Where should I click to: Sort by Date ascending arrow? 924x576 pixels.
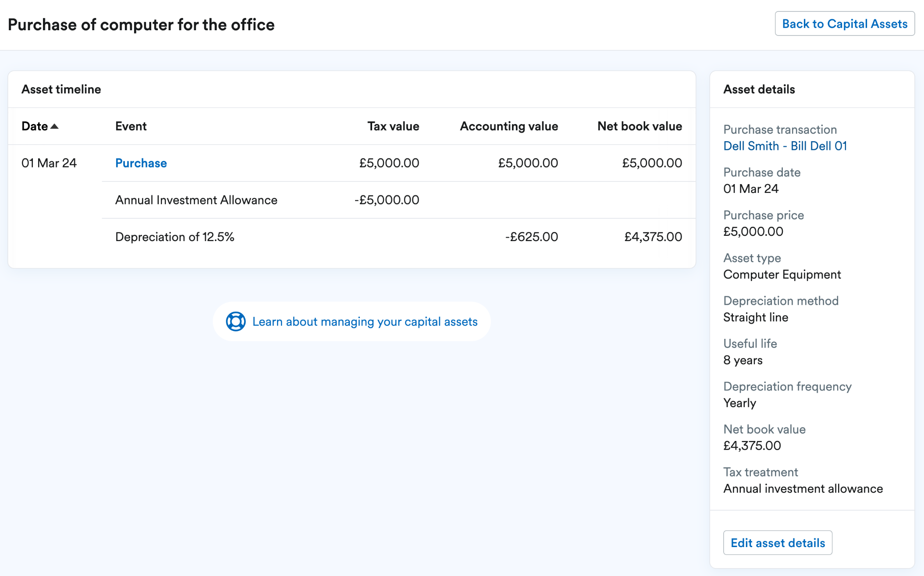point(54,126)
